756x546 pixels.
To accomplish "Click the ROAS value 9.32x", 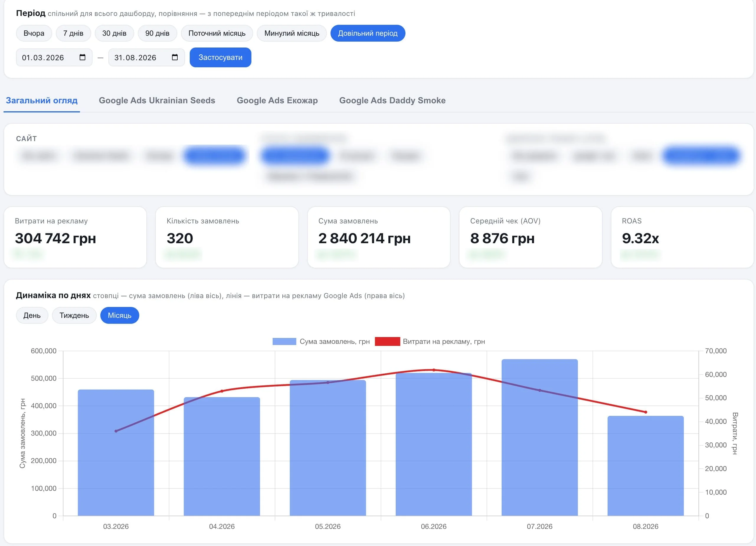I will click(x=640, y=238).
